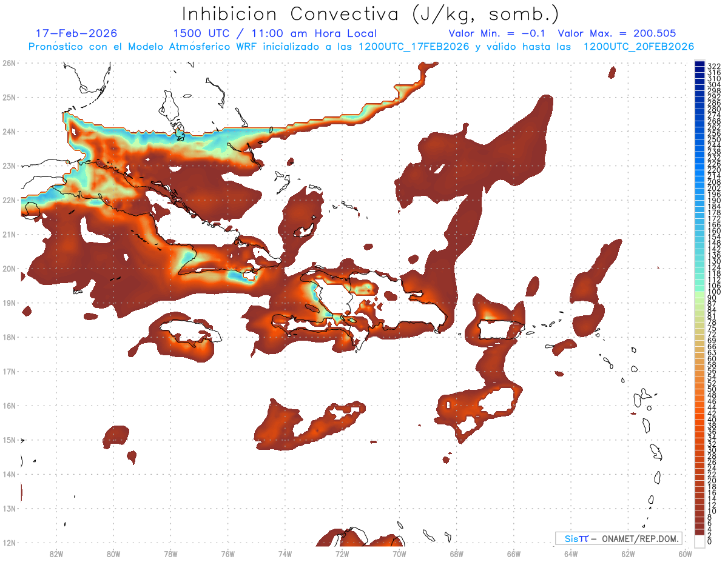
Task: Click the 'Valor Min. = -0.1' text
Action: (x=497, y=34)
